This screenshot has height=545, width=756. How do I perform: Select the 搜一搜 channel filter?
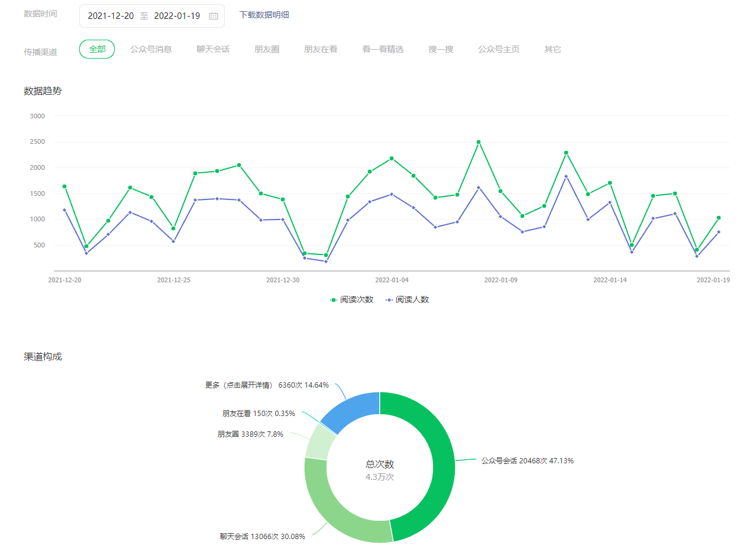click(x=441, y=49)
